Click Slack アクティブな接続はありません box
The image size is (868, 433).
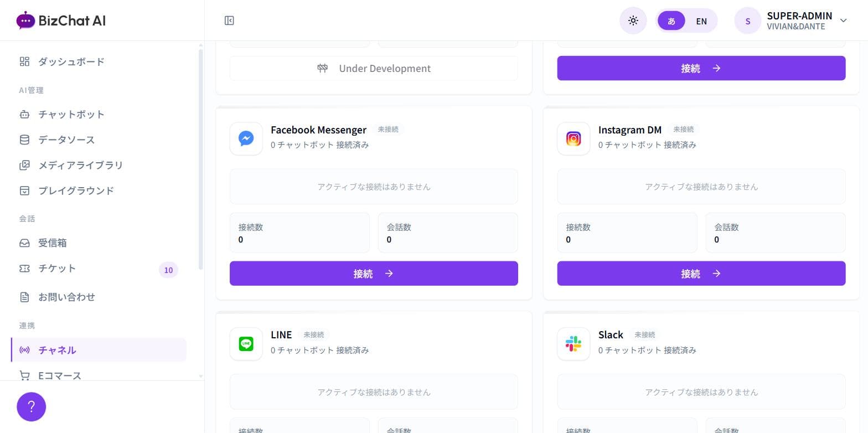[x=701, y=392]
